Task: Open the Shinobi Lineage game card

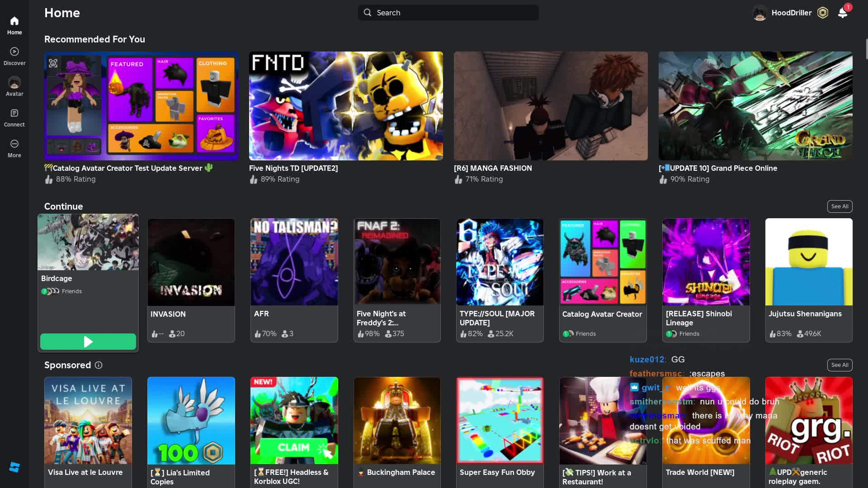Action: (706, 280)
